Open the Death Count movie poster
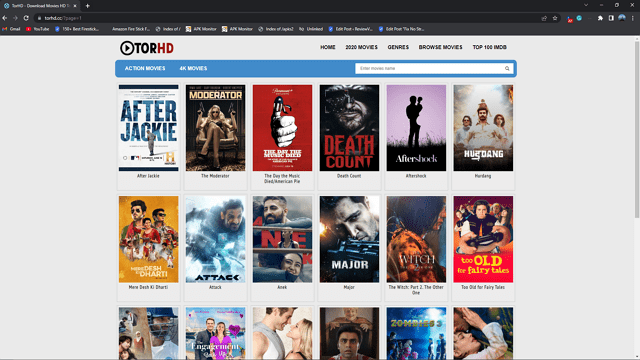 (x=349, y=128)
